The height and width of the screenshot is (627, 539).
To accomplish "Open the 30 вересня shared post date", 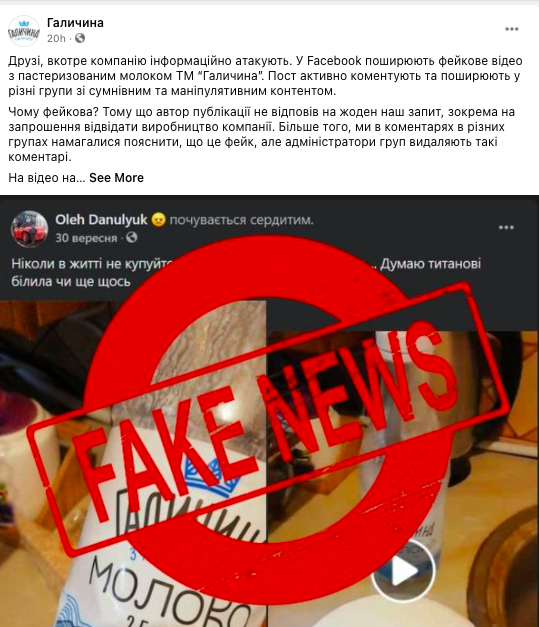I will [x=86, y=238].
